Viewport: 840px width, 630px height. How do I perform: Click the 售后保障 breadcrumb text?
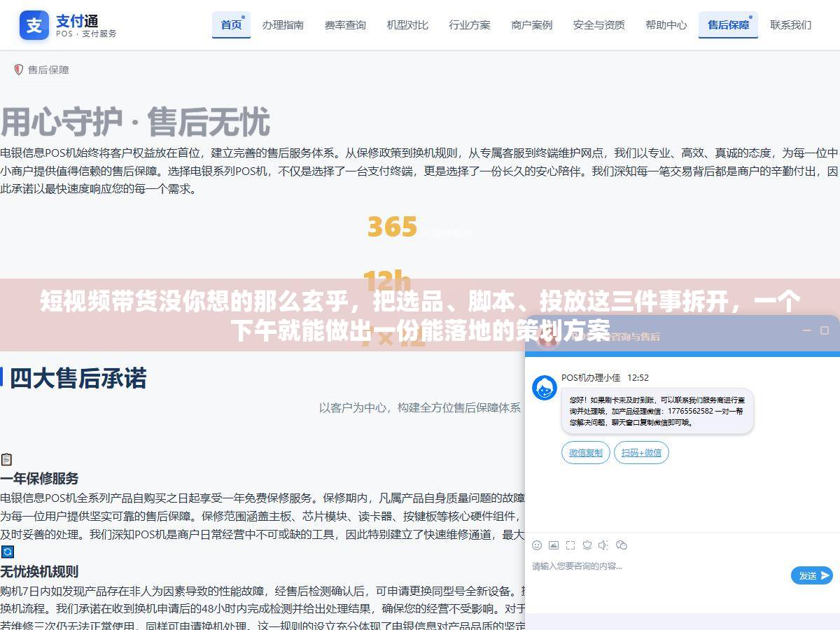48,70
